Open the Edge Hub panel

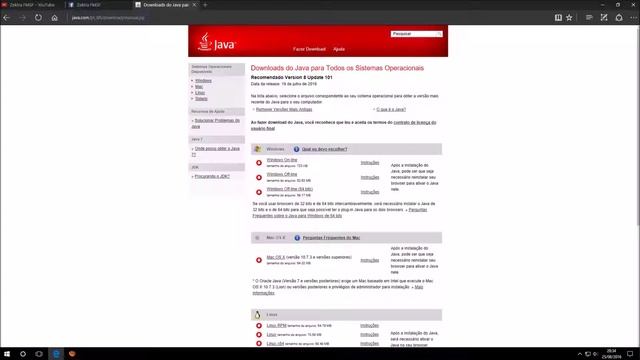pyautogui.click(x=589, y=18)
